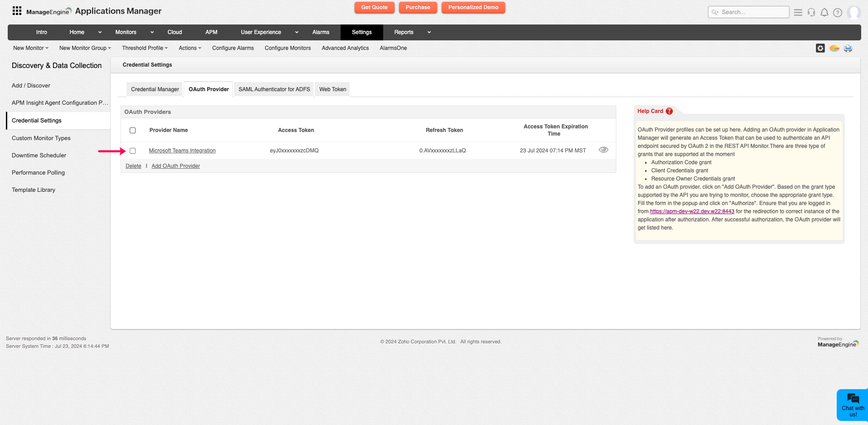Click the red Help Card question icon

click(x=669, y=111)
